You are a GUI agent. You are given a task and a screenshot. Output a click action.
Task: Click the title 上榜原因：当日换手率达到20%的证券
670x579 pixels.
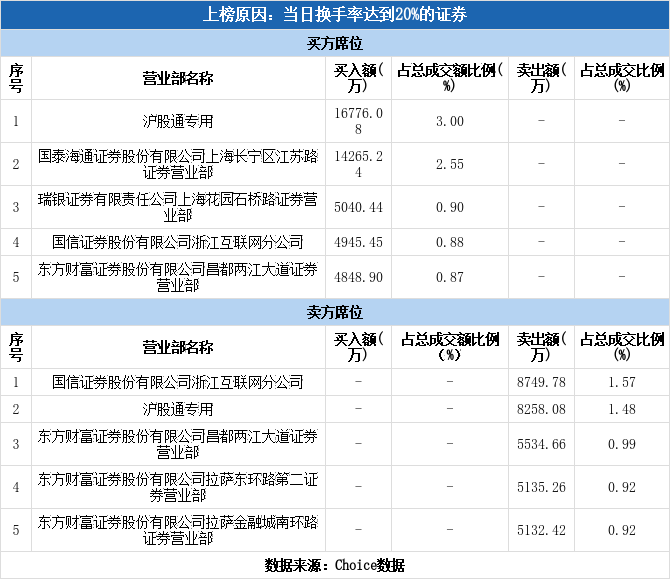[x=335, y=15]
